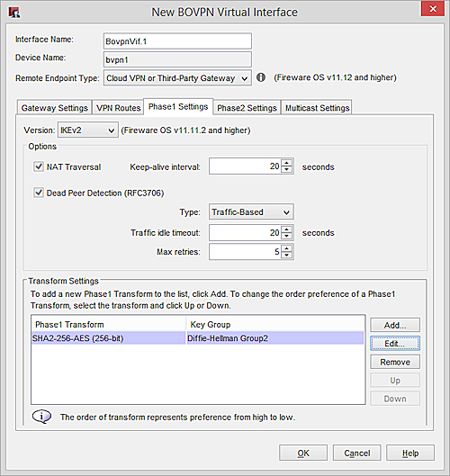Screen dimensions: 450x476
Task: Select the Phase1 Settings tab
Action: [x=178, y=107]
